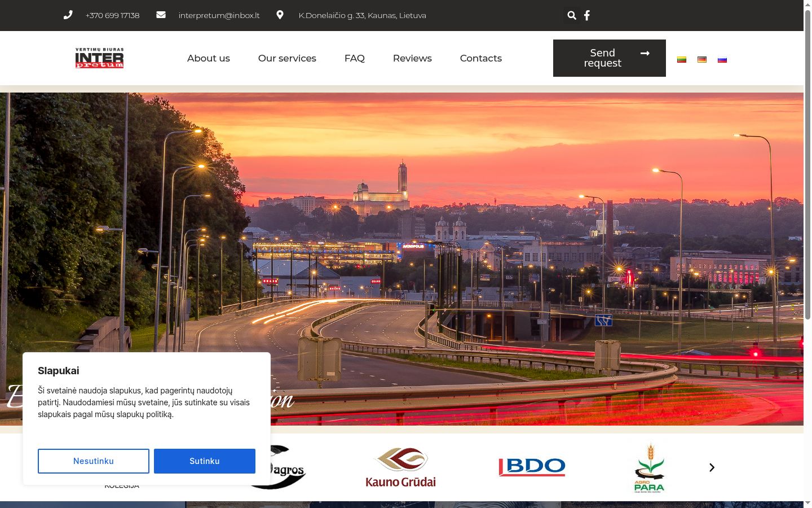Viewport: 812px width, 508px height.
Task: Accept cookies with Sutinku button
Action: pyautogui.click(x=205, y=461)
